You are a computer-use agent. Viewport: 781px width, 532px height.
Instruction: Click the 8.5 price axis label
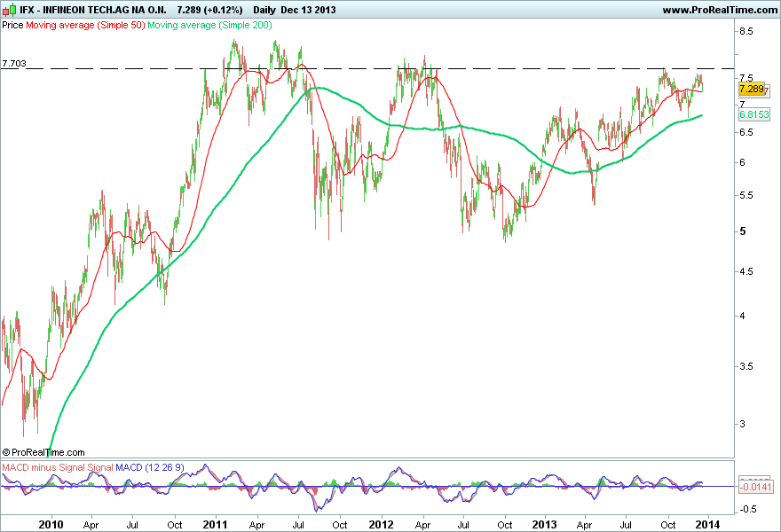[746, 31]
